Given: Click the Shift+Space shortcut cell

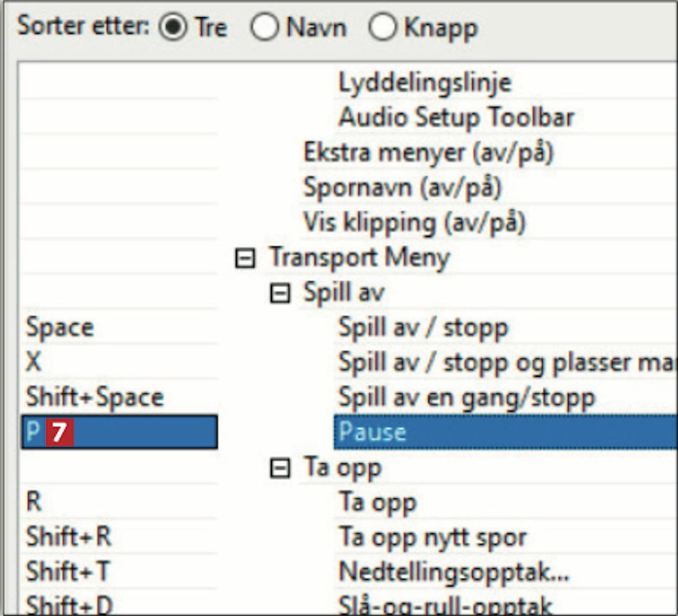Looking at the screenshot, I should [95, 398].
